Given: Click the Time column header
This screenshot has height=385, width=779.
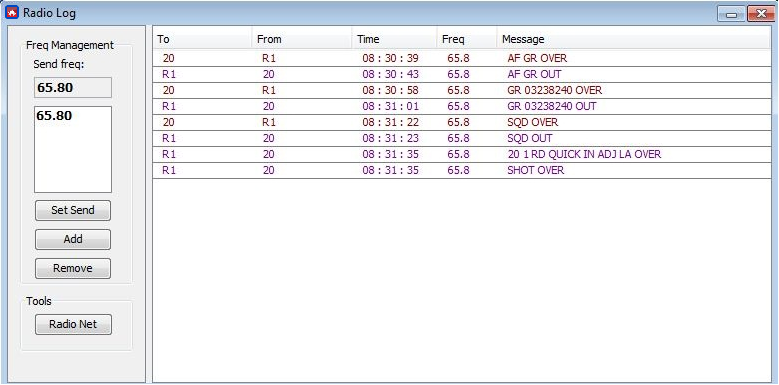Looking at the screenshot, I should (x=394, y=39).
